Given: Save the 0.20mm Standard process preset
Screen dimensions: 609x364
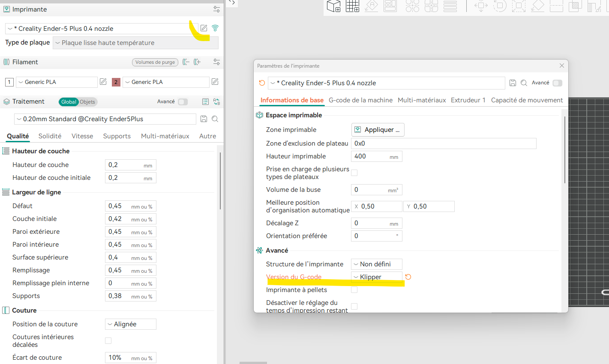Looking at the screenshot, I should (x=204, y=119).
